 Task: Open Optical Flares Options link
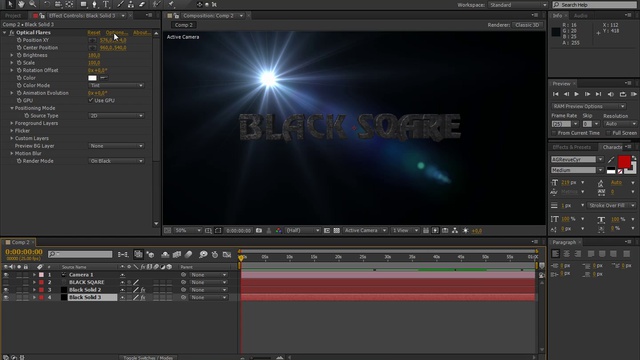[x=117, y=32]
